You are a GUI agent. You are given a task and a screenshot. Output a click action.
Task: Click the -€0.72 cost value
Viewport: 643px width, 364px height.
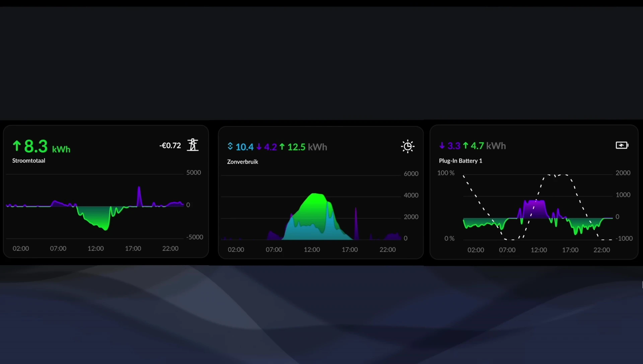tap(170, 146)
